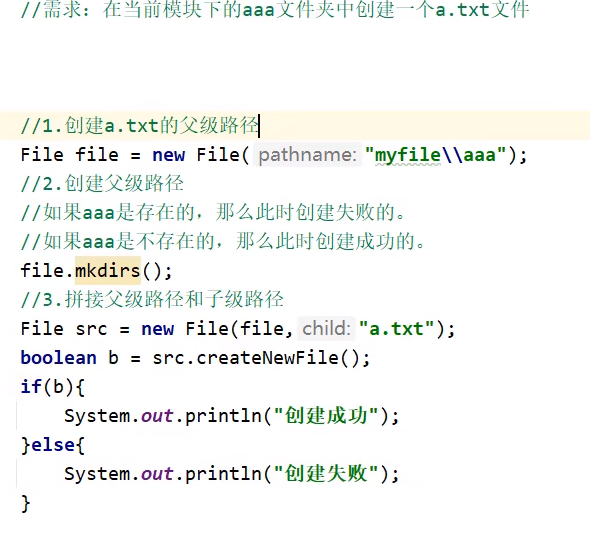Click the "a.txt" string literal
This screenshot has width=590, height=533.
coord(397,328)
